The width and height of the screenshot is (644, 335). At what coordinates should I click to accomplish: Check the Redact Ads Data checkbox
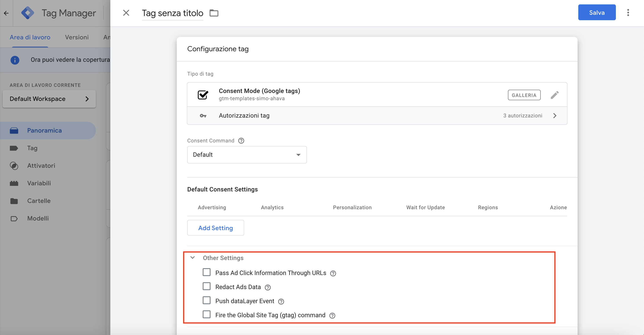207,286
